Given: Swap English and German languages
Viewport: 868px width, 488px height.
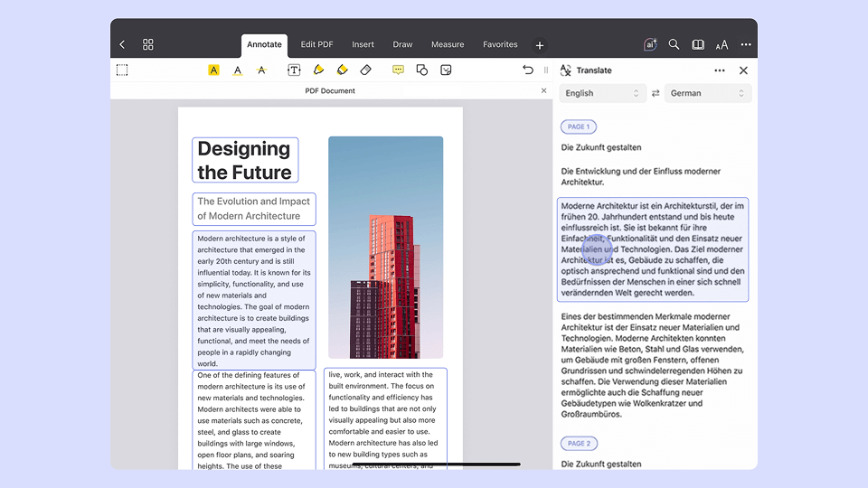Looking at the screenshot, I should point(656,93).
